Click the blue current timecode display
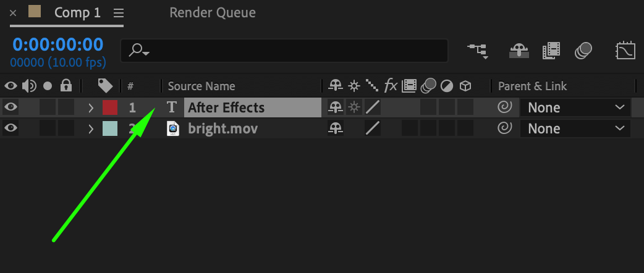The image size is (644, 273). click(x=58, y=44)
